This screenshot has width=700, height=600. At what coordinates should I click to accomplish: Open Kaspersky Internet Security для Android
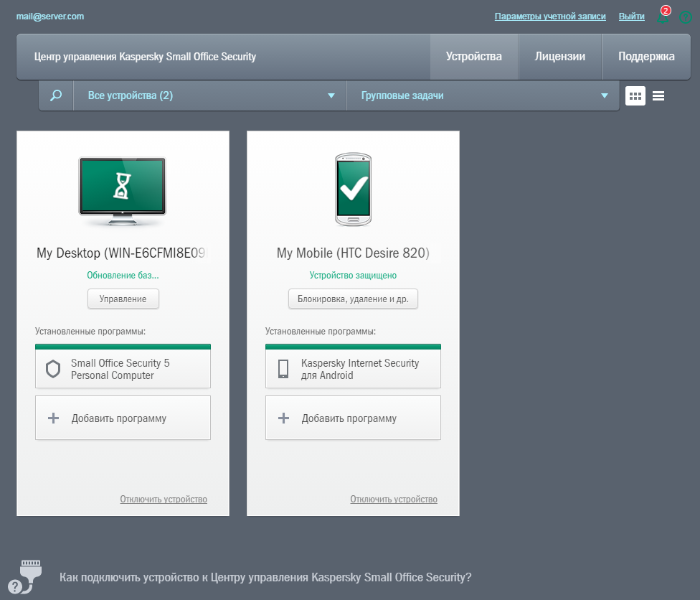click(353, 366)
